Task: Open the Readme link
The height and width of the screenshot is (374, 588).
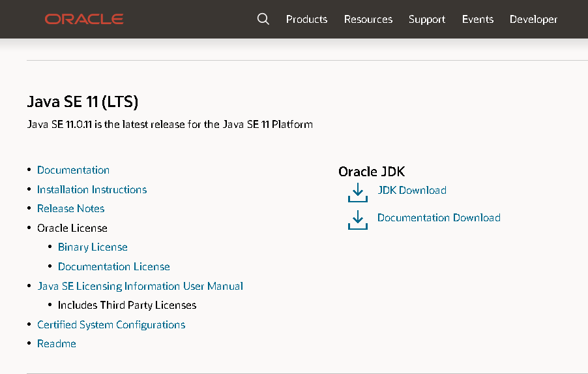Action: 57,343
